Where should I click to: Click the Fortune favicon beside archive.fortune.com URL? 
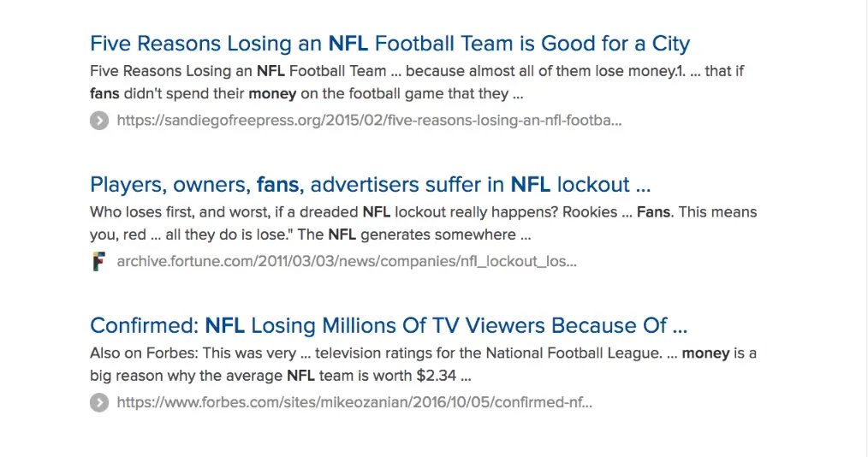point(99,262)
